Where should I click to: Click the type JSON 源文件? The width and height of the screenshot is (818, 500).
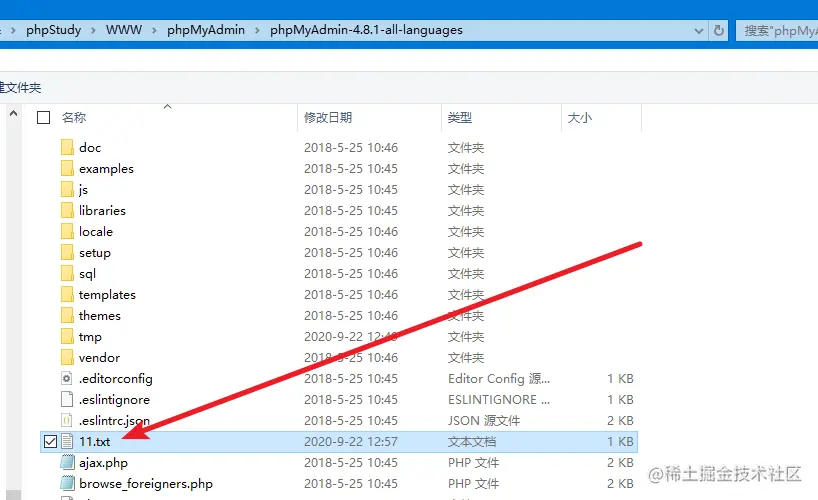(x=484, y=421)
